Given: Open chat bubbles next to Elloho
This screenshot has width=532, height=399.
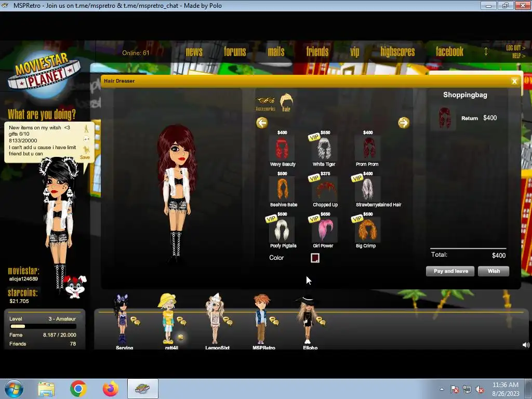Looking at the screenshot, I should tap(321, 321).
